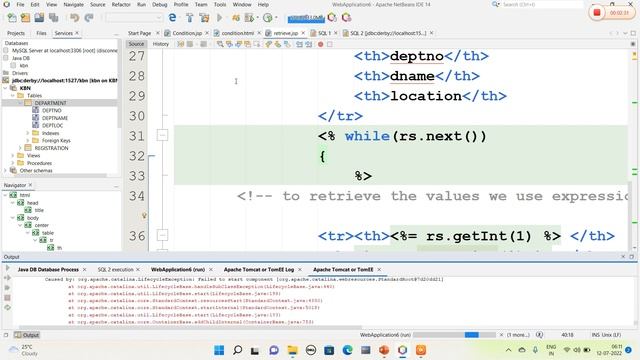Click the New Project toolbar icon
Image resolution: width=640 pixels, height=360 pixels.
(x=25, y=18)
